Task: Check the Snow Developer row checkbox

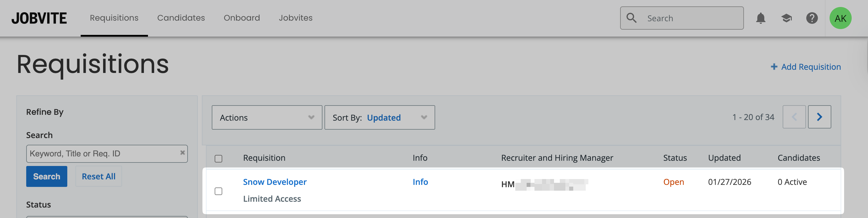Action: (x=218, y=192)
